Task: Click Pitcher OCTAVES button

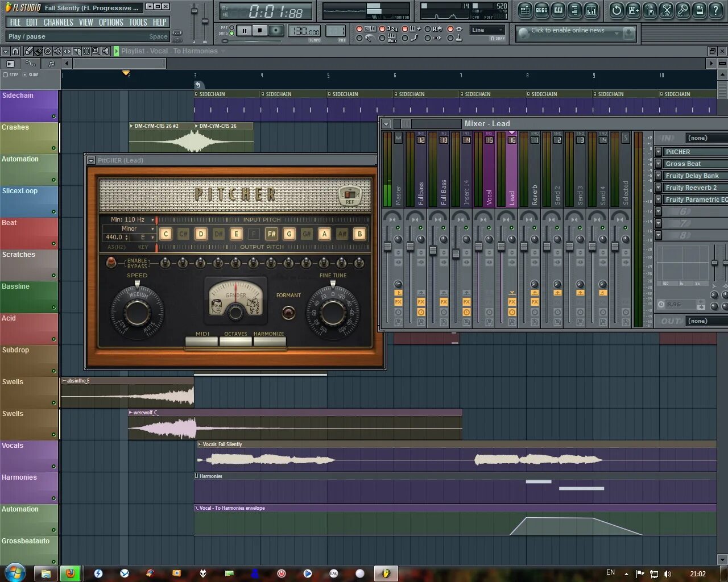Action: tap(235, 341)
